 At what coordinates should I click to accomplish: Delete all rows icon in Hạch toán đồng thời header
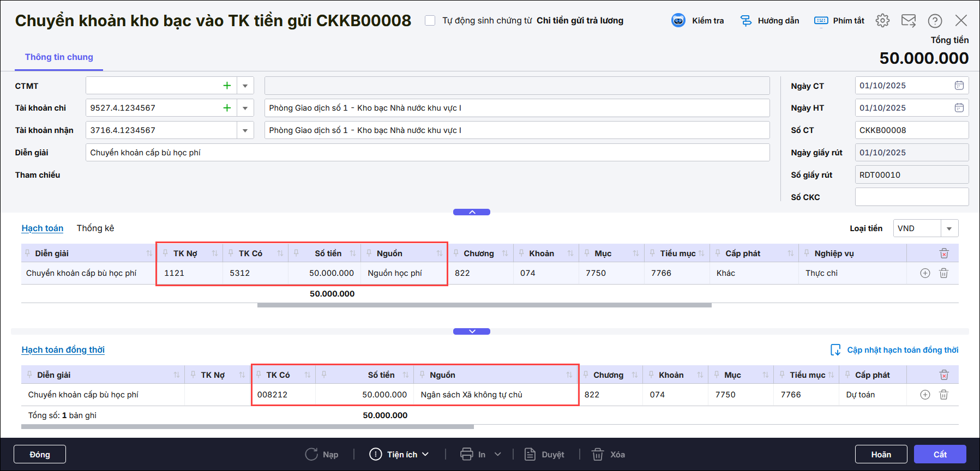click(x=944, y=375)
